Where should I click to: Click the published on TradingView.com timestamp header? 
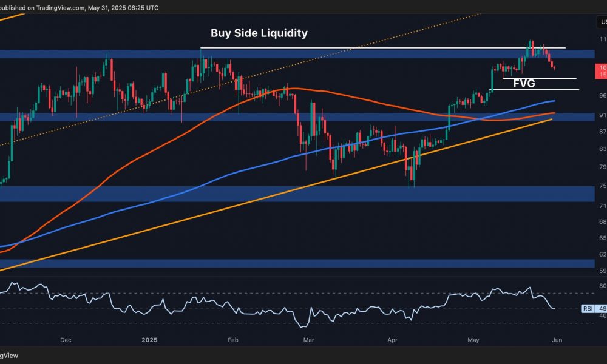point(79,8)
